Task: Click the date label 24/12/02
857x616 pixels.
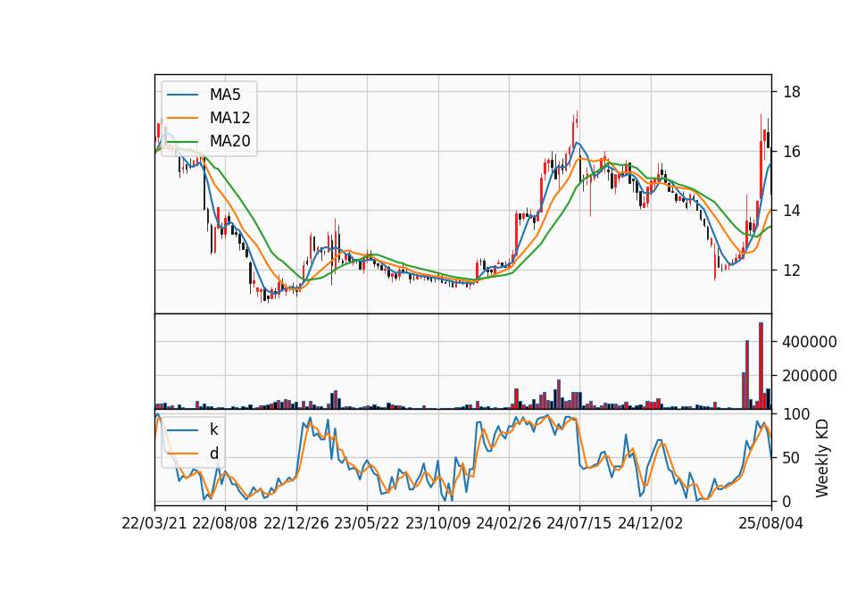Action: 651,523
